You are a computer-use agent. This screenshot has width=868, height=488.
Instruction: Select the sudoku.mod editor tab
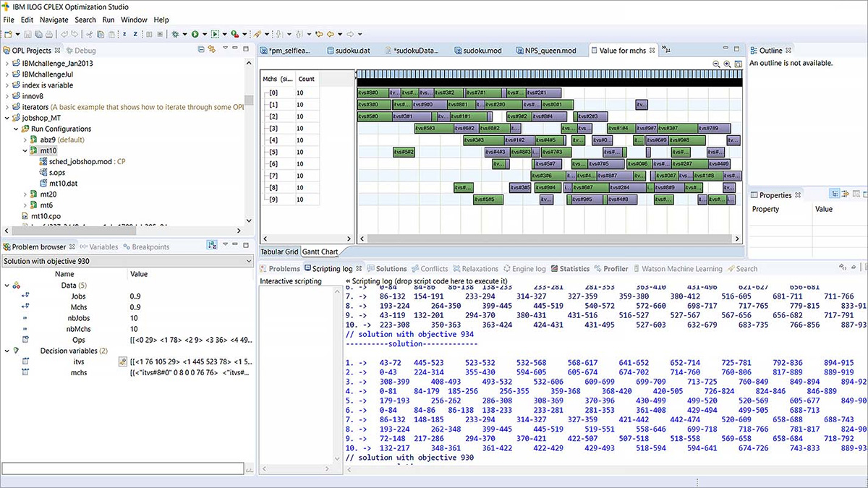pyautogui.click(x=477, y=51)
